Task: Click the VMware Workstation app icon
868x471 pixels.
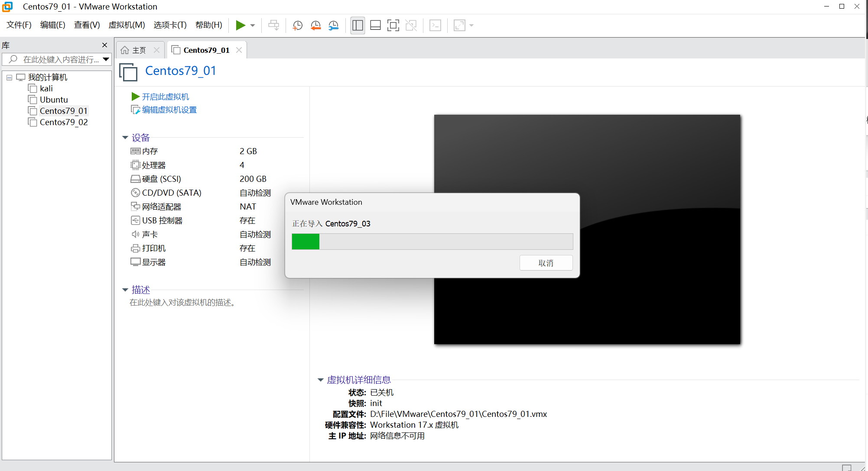Action: click(7, 6)
